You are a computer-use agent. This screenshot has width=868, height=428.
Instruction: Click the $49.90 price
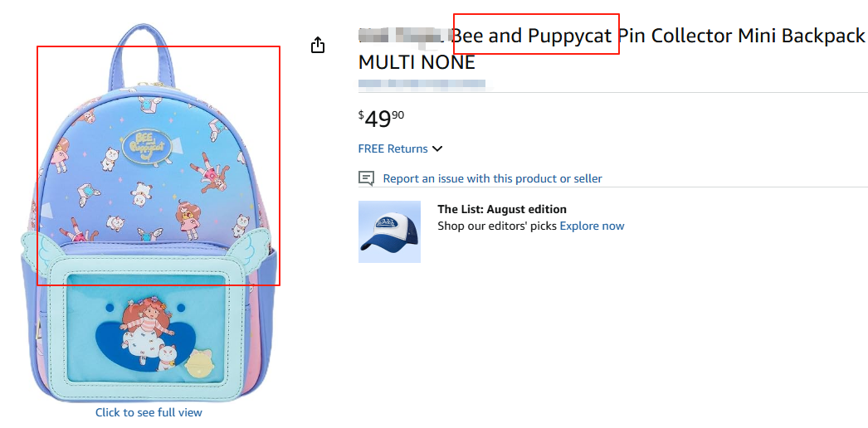pos(382,119)
